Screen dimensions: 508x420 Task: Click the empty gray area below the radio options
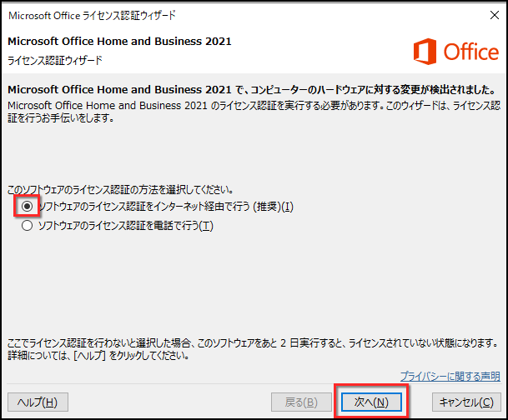click(250, 283)
